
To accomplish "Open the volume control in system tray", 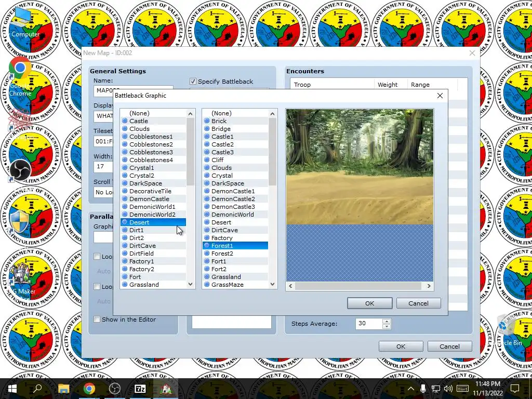I will click(448, 389).
